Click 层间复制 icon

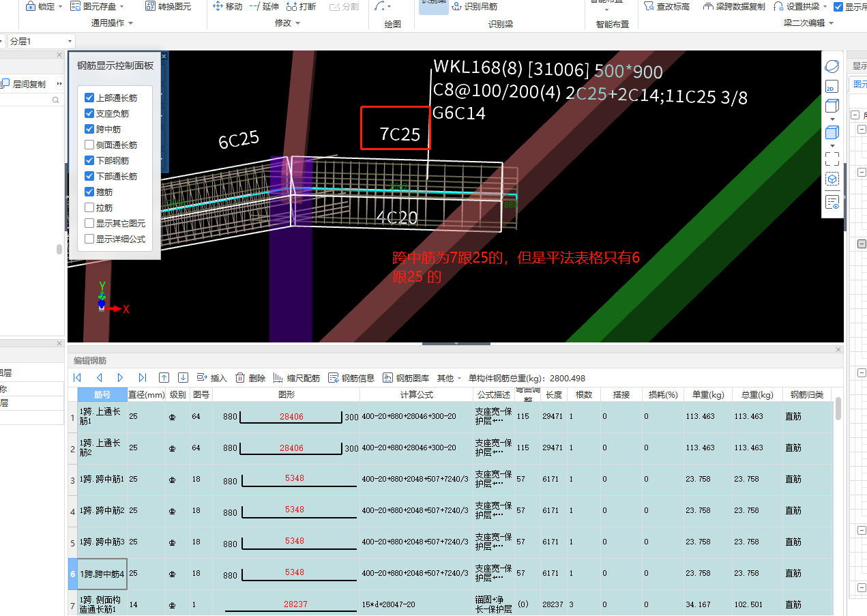[x=5, y=84]
